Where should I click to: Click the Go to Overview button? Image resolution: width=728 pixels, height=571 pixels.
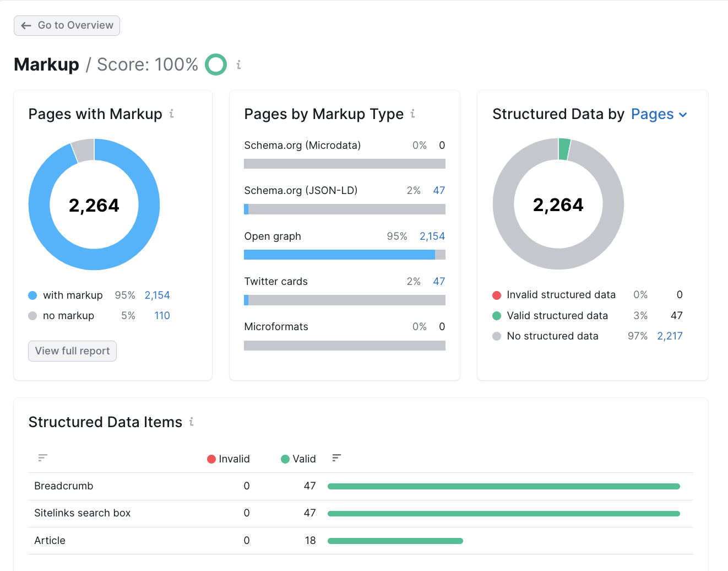(66, 25)
